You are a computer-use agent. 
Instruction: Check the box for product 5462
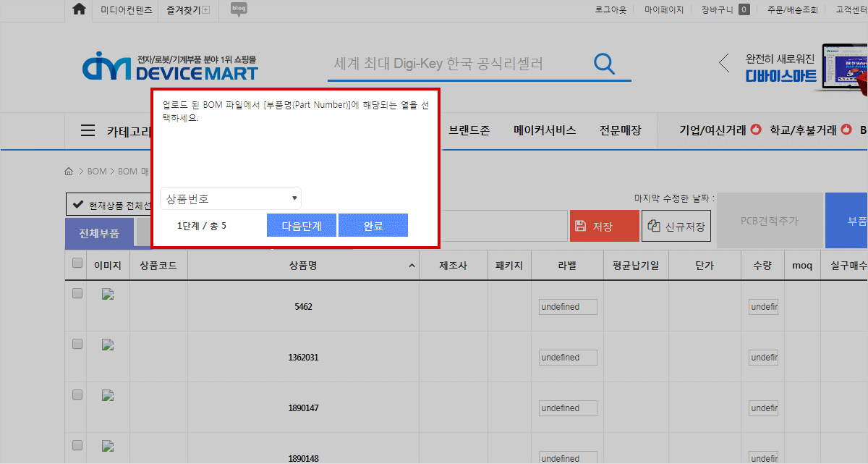point(77,294)
